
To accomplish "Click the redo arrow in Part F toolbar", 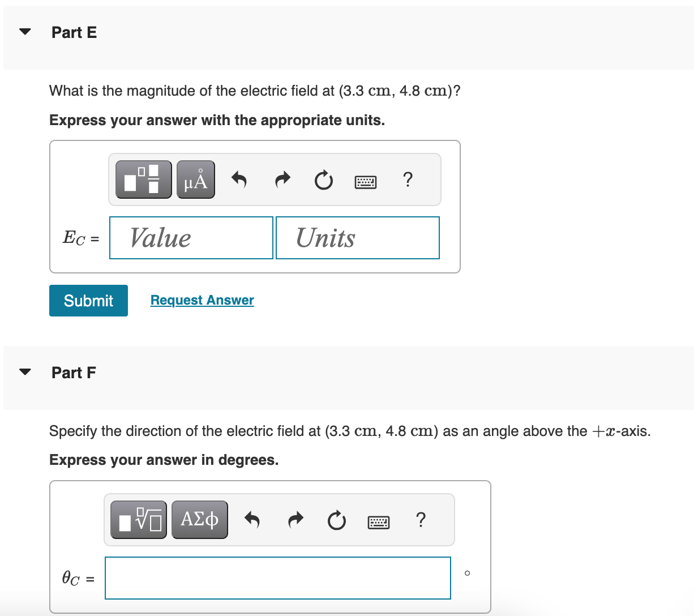I will tap(295, 520).
